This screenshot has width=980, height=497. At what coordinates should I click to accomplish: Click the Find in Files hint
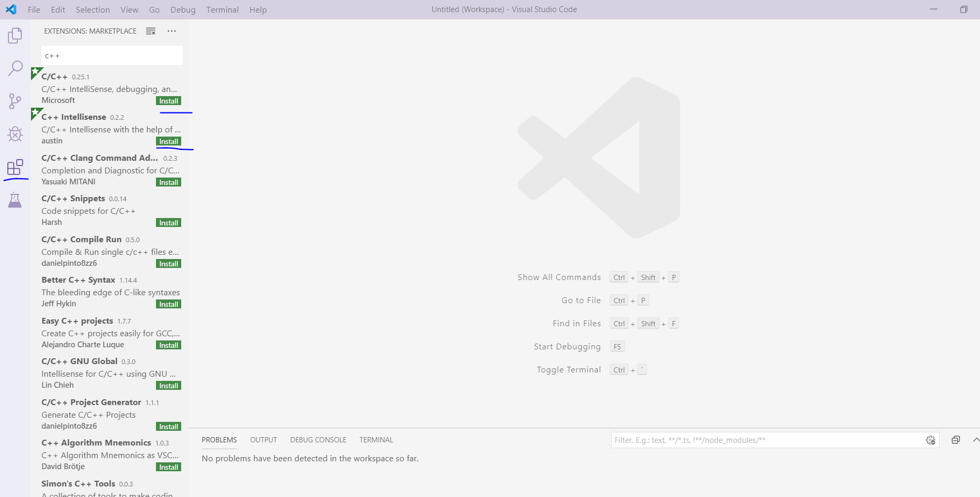pos(577,324)
